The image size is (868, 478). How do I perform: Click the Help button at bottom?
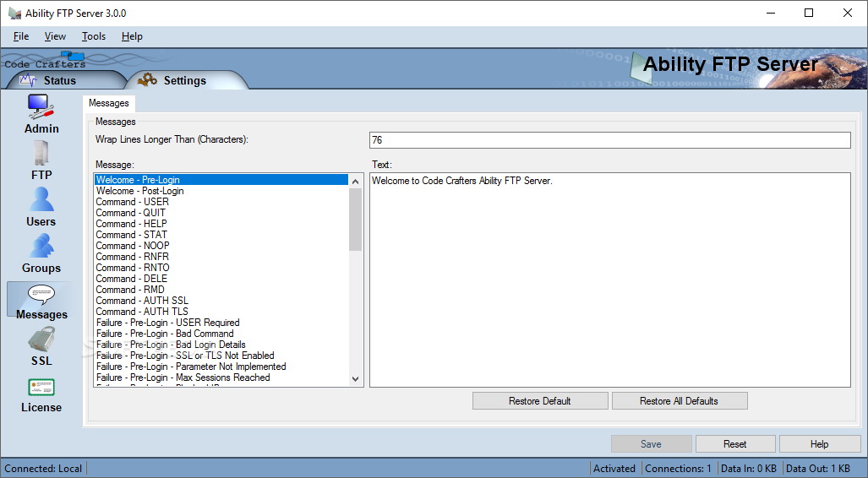click(820, 443)
